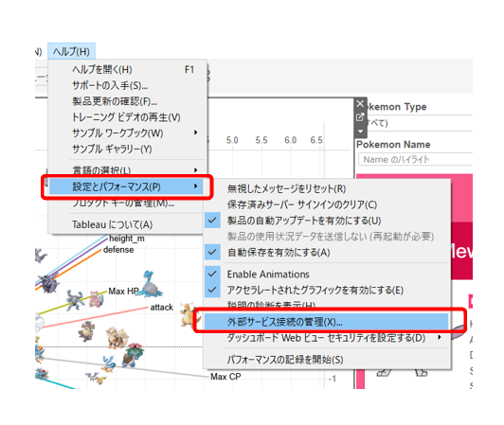
Task: Click the defense line label
Action: (x=118, y=250)
